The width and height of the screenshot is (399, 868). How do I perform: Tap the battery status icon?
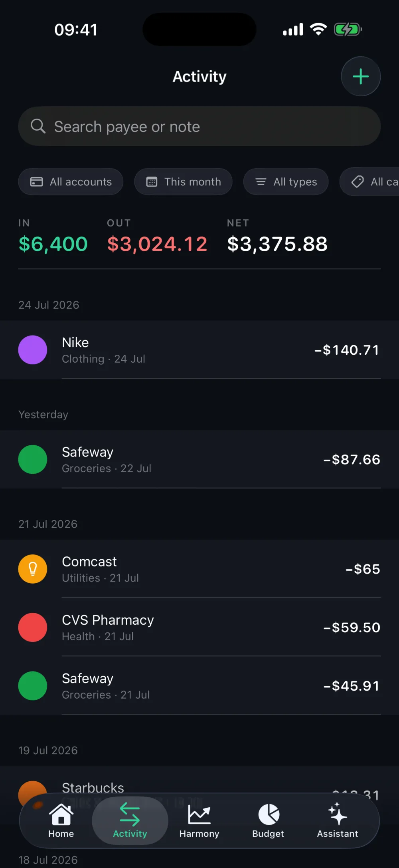pos(348,30)
